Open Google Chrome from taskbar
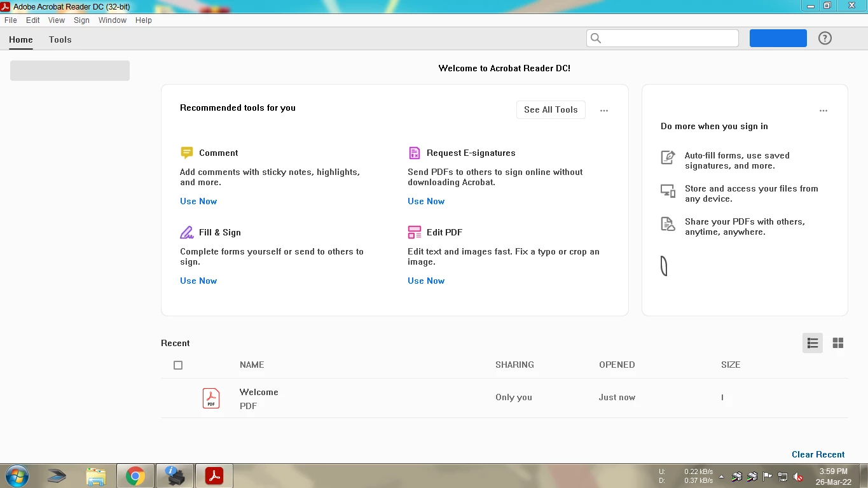This screenshot has width=868, height=488. coord(135,476)
